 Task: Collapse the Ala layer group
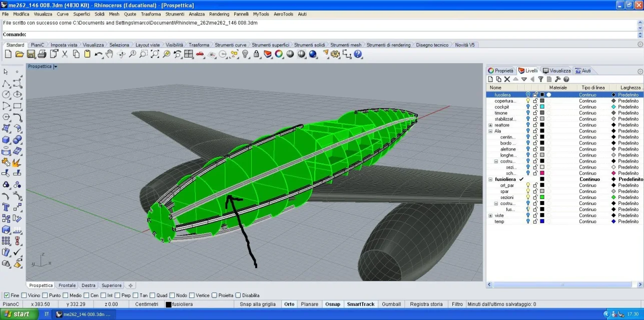pos(490,131)
